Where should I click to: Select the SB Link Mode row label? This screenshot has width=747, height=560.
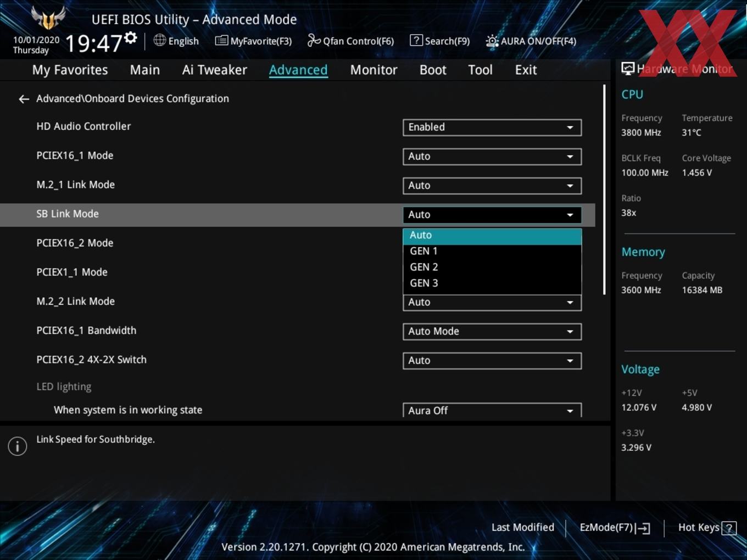click(68, 214)
